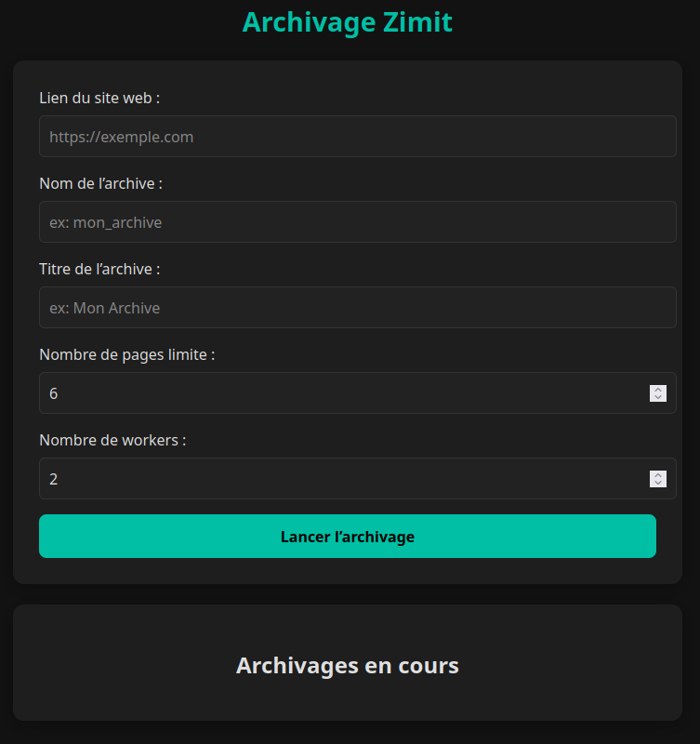Decrease the page limit with down arrow
The height and width of the screenshot is (744, 700).
pyautogui.click(x=658, y=398)
